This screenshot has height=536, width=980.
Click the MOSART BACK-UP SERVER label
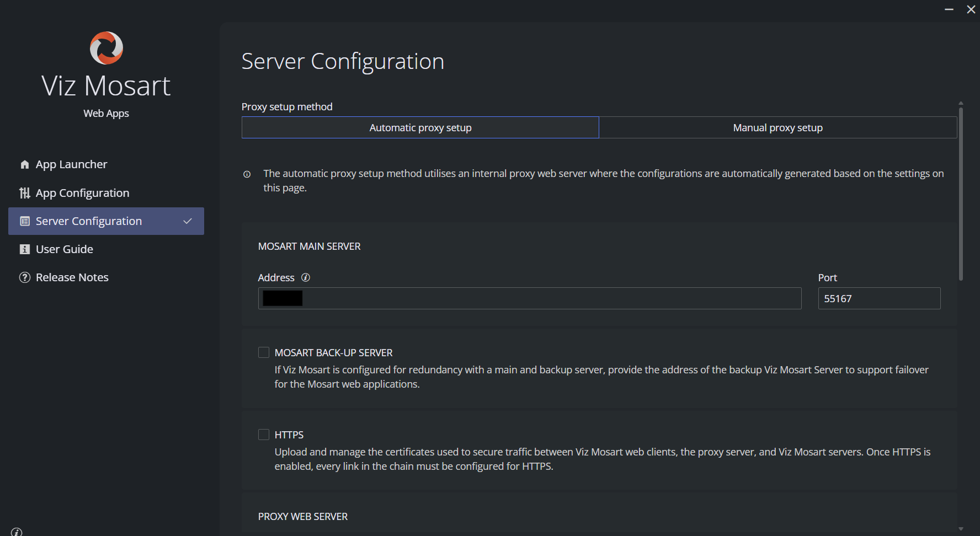(334, 352)
